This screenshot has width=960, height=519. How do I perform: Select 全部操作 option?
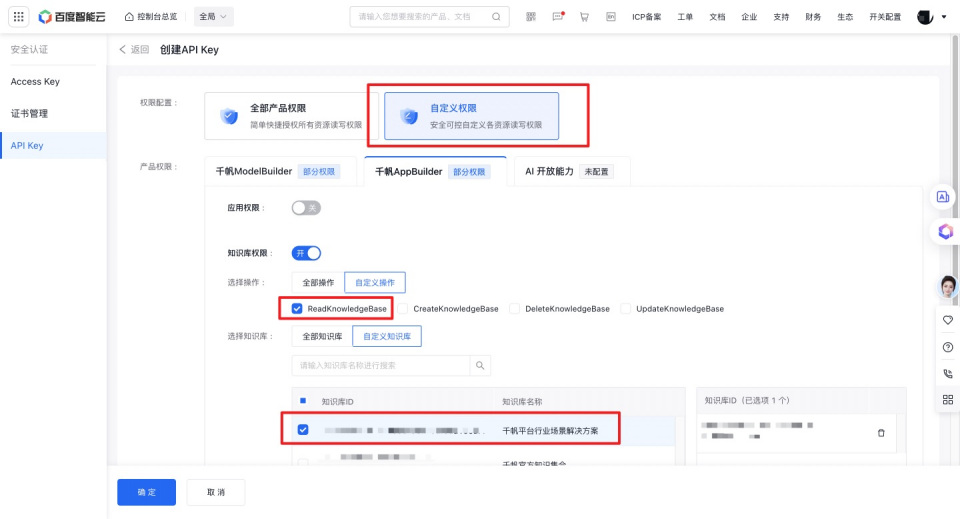[x=318, y=282]
